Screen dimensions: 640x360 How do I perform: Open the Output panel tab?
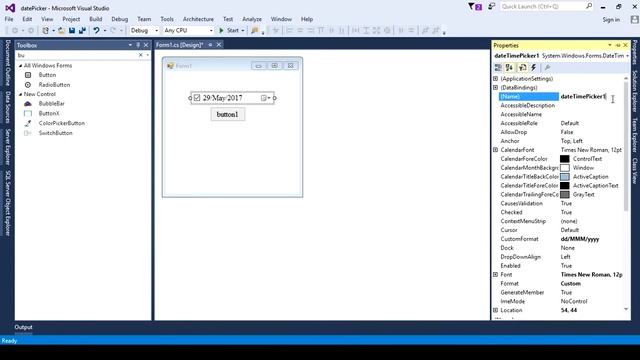click(23, 327)
